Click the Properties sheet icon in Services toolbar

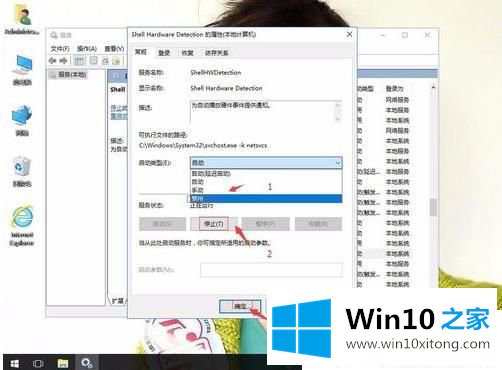pos(94,61)
